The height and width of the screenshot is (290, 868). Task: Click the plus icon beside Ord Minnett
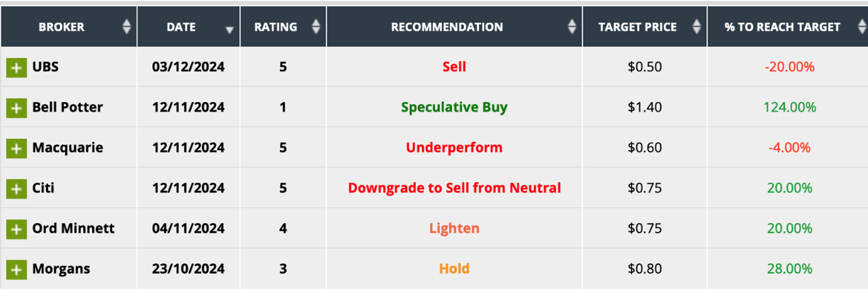click(16, 229)
